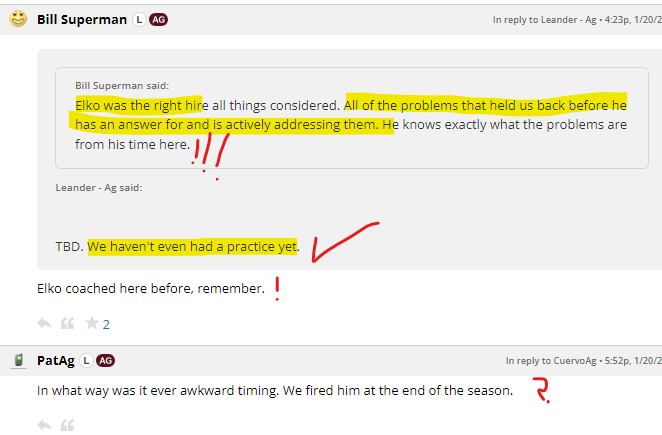Click PatAg's phone avatar icon
662x435 pixels.
[x=19, y=360]
